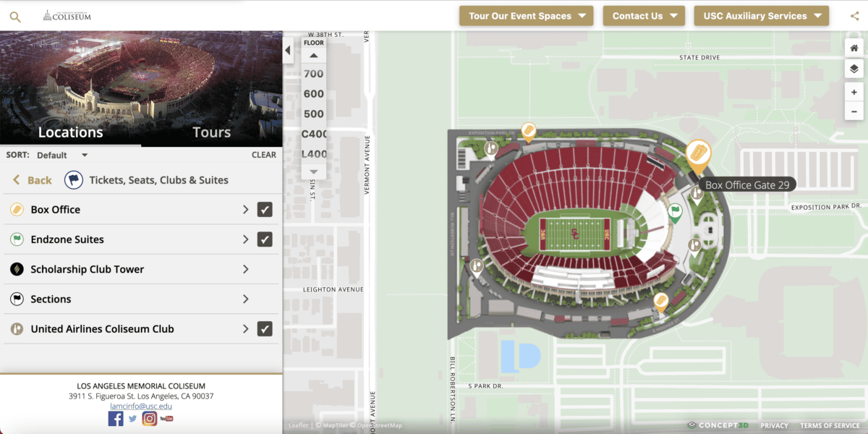The image size is (868, 434).
Task: Select floor 700 in the floor selector
Action: pyautogui.click(x=312, y=73)
